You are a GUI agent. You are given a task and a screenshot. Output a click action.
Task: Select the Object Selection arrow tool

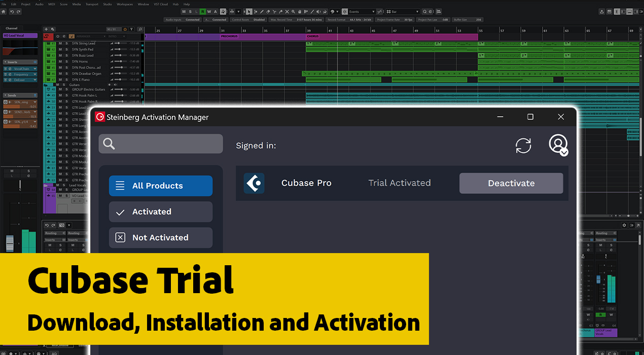tap(249, 12)
